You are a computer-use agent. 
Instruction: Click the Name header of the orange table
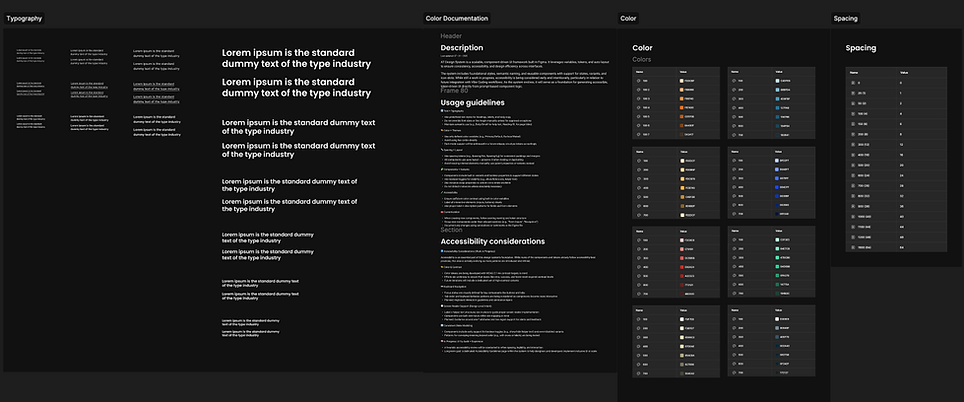pyautogui.click(x=639, y=72)
